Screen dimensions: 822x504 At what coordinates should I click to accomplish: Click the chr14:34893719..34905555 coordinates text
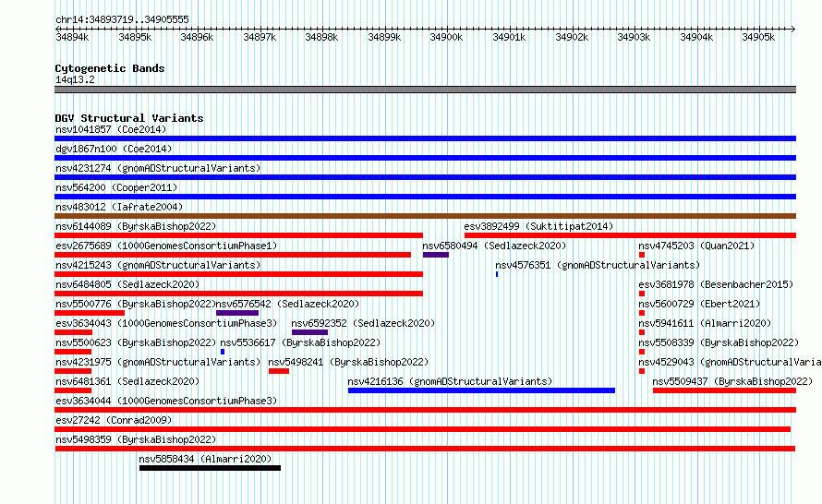coord(122,20)
